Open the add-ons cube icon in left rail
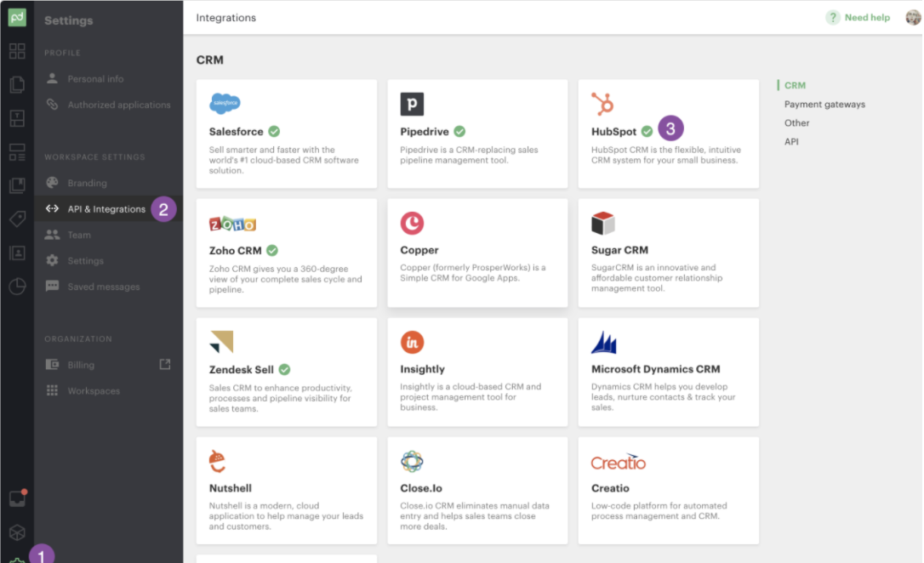The image size is (924, 563). point(17,532)
